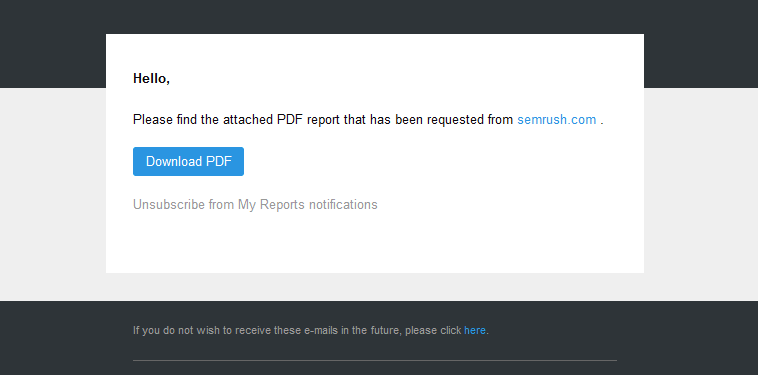
Task: Follow the 'here' link in the footer
Action: point(475,331)
